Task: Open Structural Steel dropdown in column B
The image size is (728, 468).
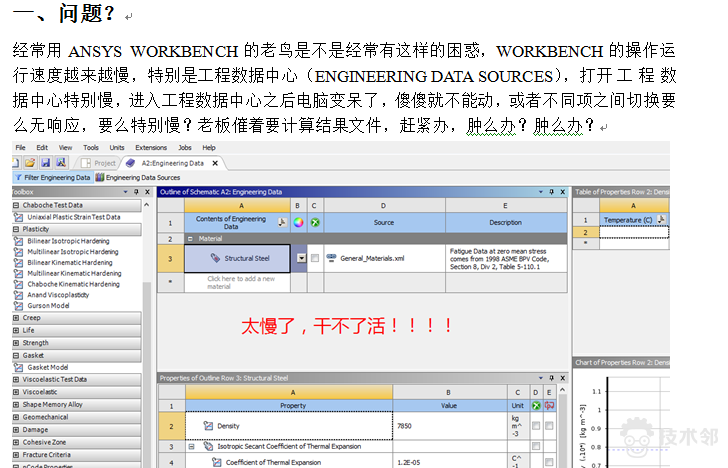Action: point(301,258)
